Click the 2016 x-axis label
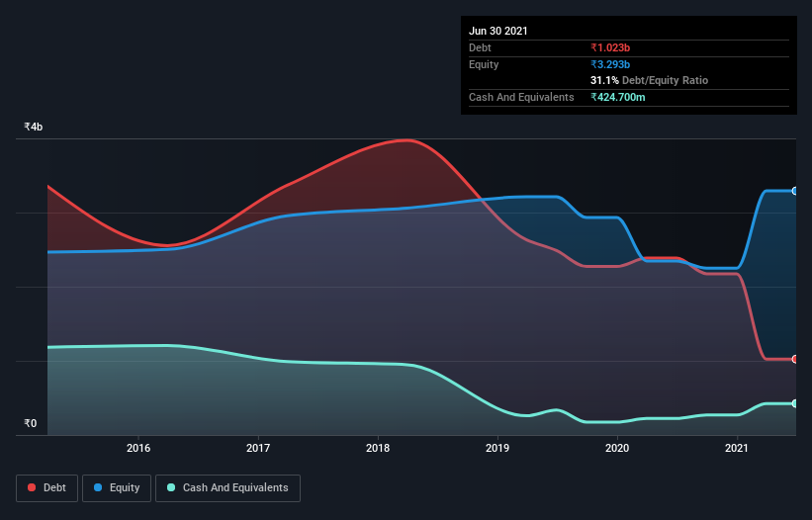The width and height of the screenshot is (812, 520). click(138, 448)
